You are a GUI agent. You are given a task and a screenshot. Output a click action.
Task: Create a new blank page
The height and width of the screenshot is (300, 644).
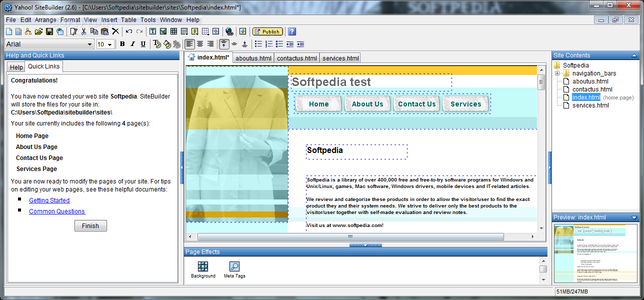[x=8, y=31]
